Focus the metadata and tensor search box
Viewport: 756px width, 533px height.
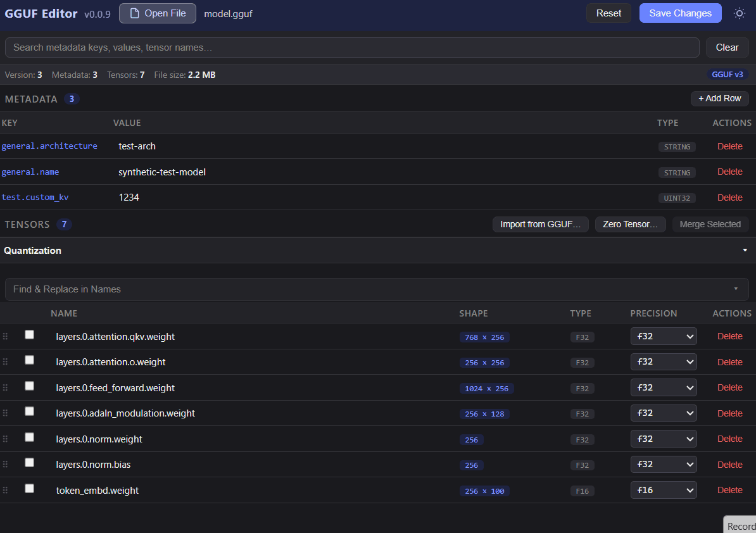pyautogui.click(x=352, y=47)
